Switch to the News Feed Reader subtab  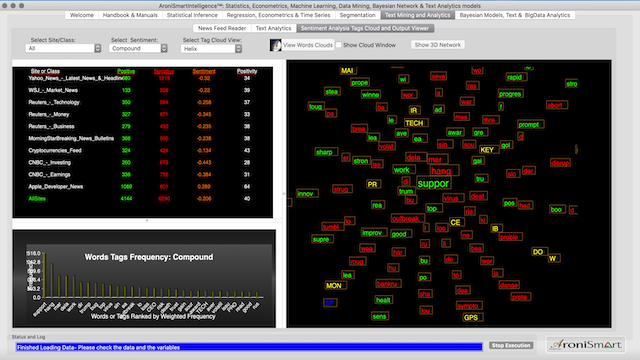[222, 28]
